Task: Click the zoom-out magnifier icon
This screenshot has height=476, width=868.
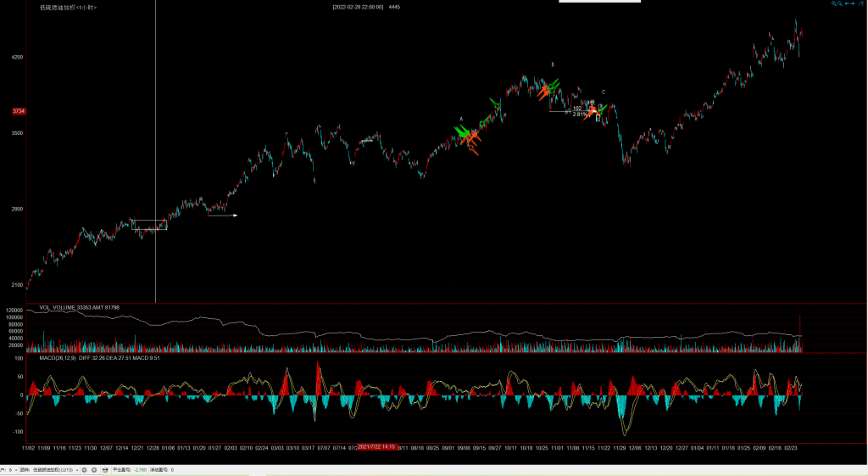Action: point(839,4)
